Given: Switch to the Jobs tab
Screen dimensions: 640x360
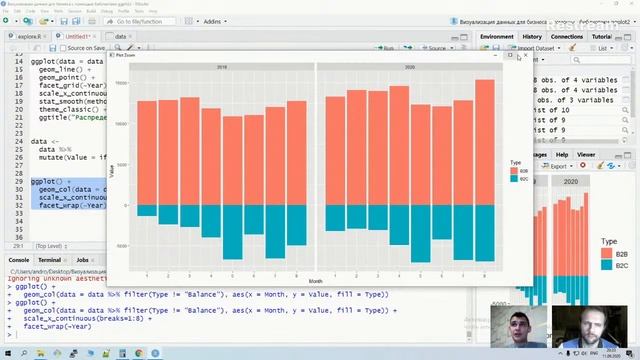Looking at the screenshot, I should tap(82, 260).
